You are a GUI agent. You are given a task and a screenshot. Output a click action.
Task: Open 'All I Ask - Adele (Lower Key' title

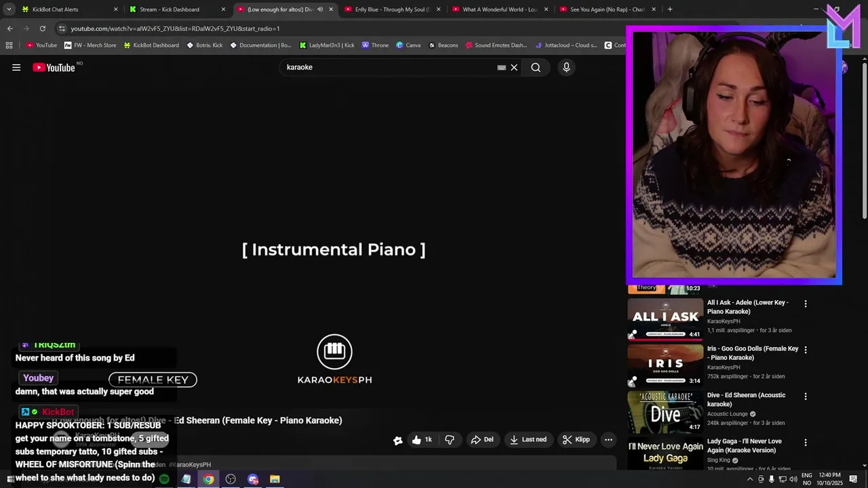(748, 307)
